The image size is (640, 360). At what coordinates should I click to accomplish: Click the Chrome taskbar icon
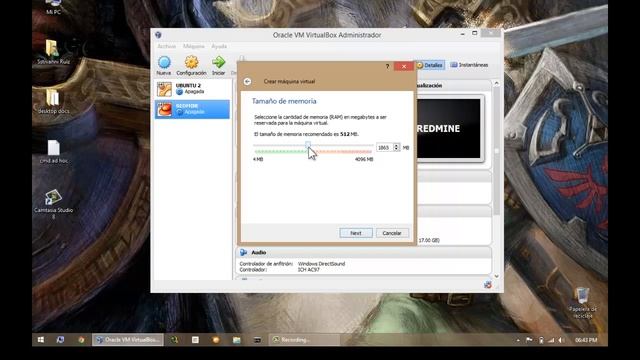[81, 340]
